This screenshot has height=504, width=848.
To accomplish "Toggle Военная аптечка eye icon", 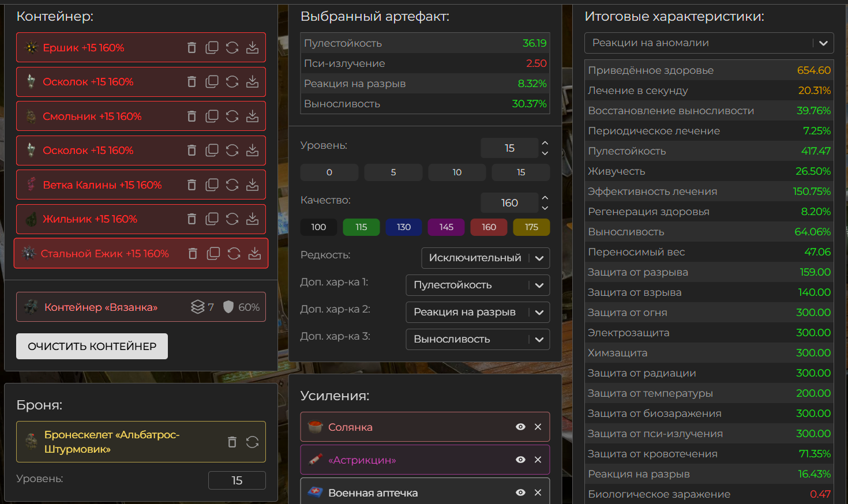I will [520, 492].
